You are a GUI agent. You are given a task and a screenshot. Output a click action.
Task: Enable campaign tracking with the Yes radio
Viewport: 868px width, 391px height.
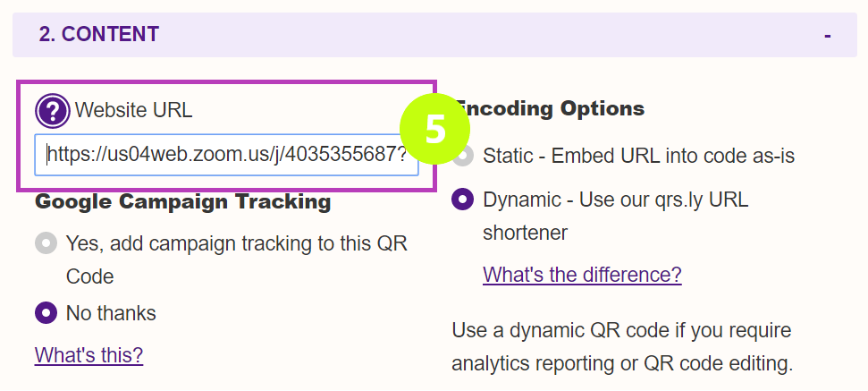coord(46,243)
